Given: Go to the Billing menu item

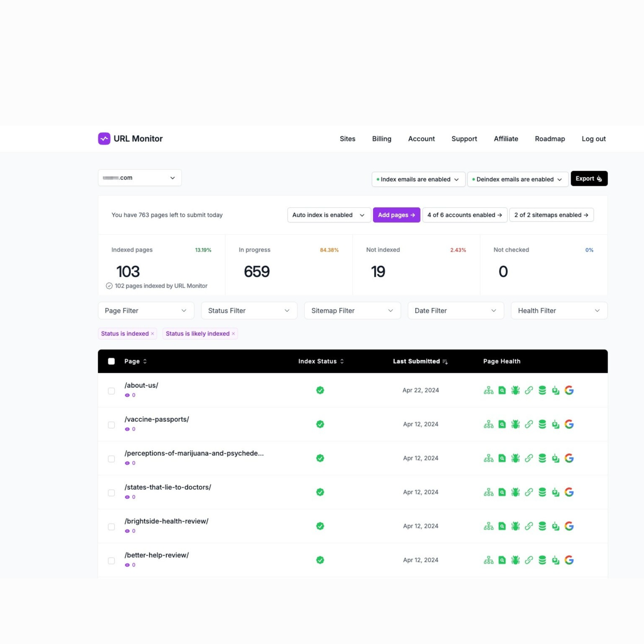Looking at the screenshot, I should click(382, 139).
